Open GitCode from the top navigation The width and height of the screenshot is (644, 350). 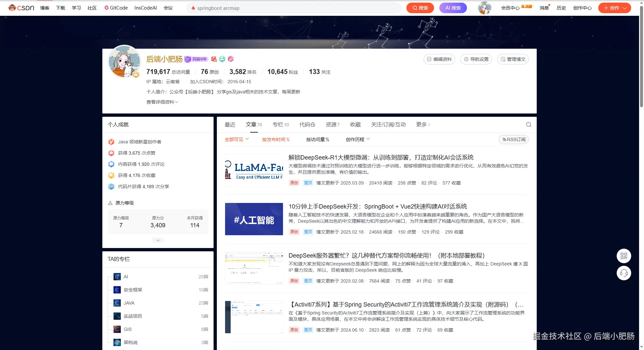116,8
